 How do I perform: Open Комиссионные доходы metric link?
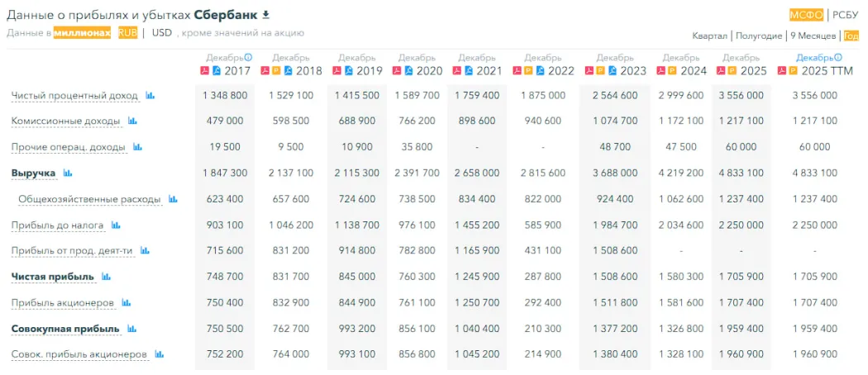pyautogui.click(x=66, y=121)
